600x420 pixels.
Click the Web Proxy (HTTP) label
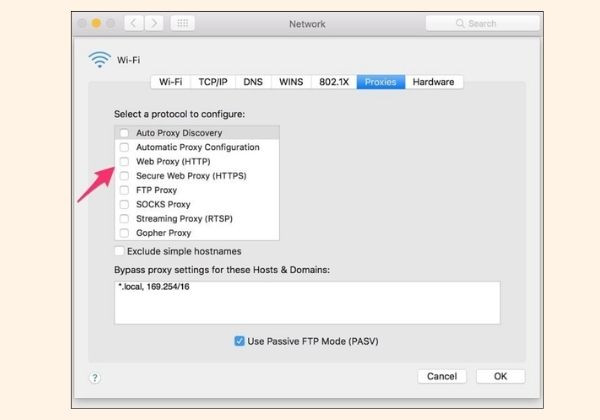173,161
